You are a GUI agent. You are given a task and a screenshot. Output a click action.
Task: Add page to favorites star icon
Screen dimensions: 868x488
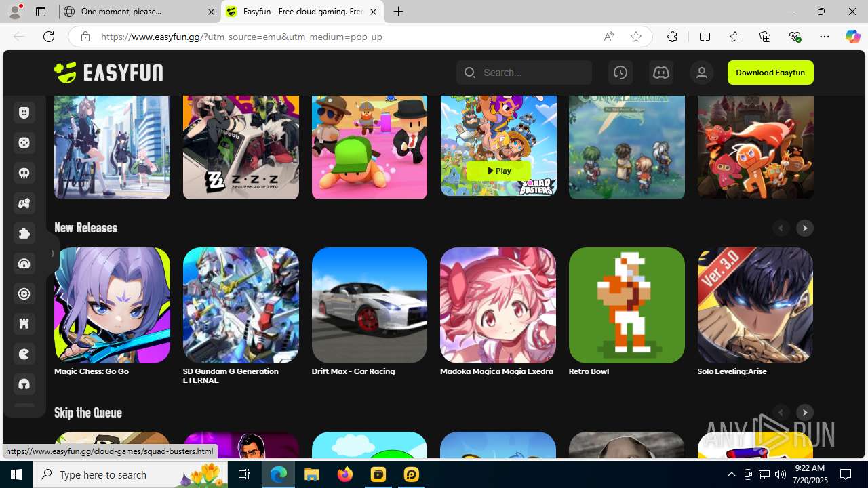click(635, 37)
